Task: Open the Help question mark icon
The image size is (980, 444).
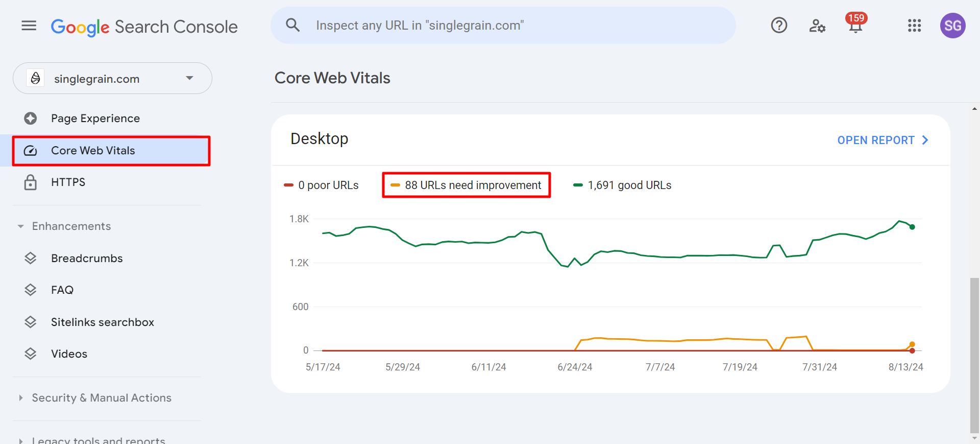Action: pos(779,25)
